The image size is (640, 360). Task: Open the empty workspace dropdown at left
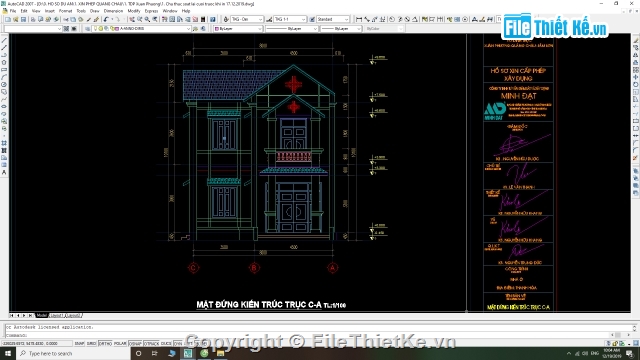tap(33, 29)
